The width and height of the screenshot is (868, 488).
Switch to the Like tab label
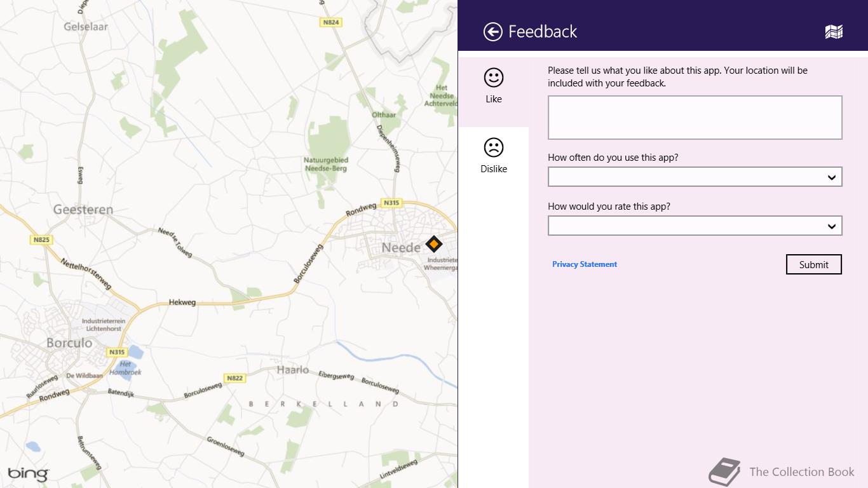494,99
